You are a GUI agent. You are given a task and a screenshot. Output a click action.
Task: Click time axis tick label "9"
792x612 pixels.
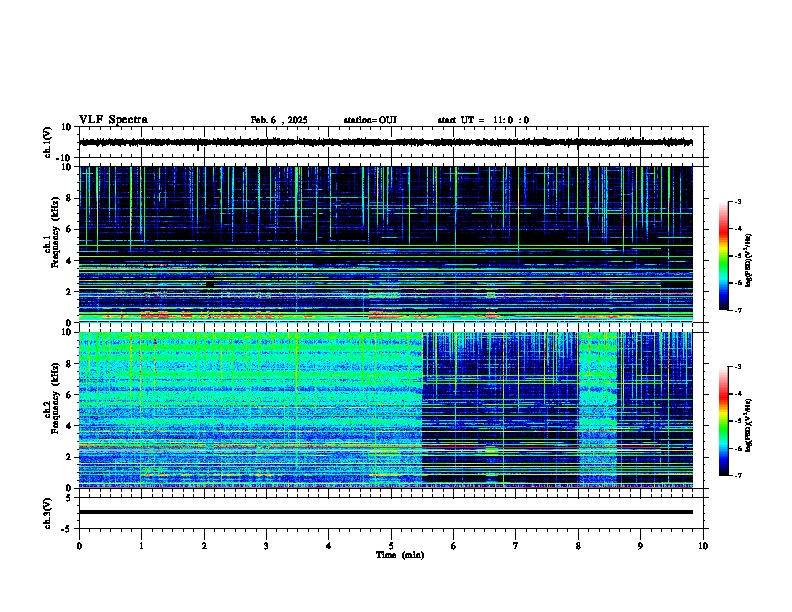point(640,546)
